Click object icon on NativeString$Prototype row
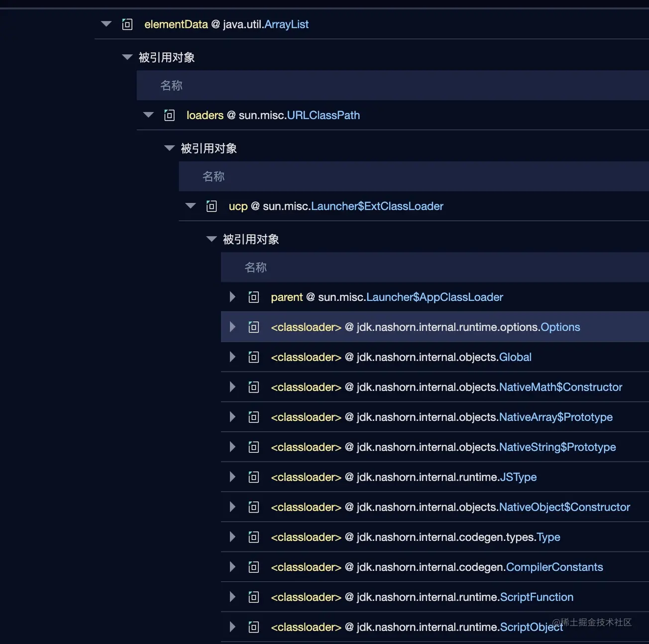 click(254, 447)
